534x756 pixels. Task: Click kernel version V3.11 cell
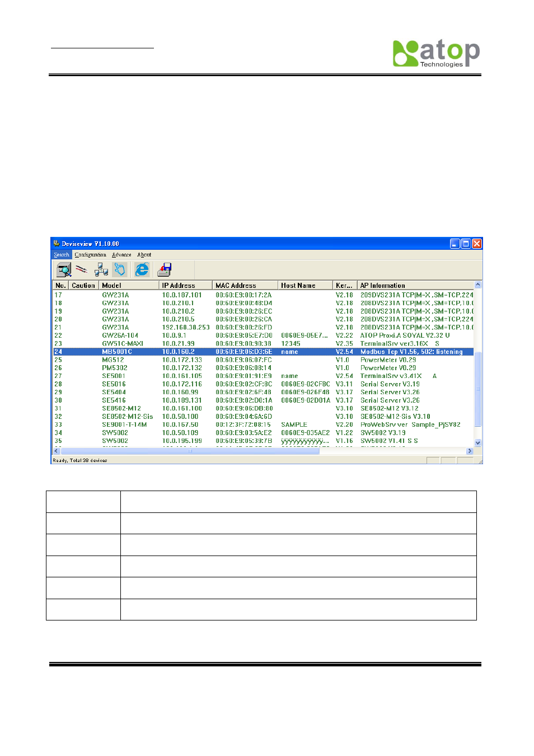pos(344,384)
